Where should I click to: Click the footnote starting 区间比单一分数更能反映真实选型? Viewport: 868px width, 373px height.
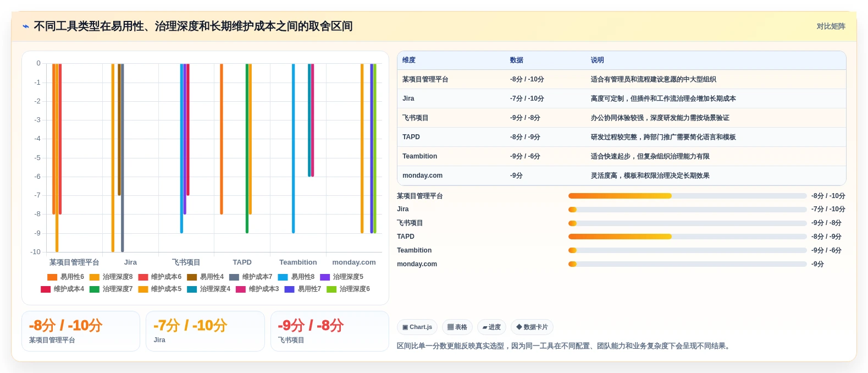pos(565,346)
